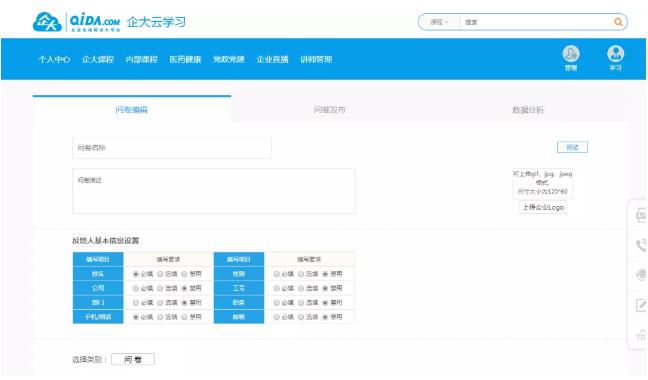This screenshot has height=380, width=648.
Task: Select 选填 for the 姓名 row
Action: (160, 274)
